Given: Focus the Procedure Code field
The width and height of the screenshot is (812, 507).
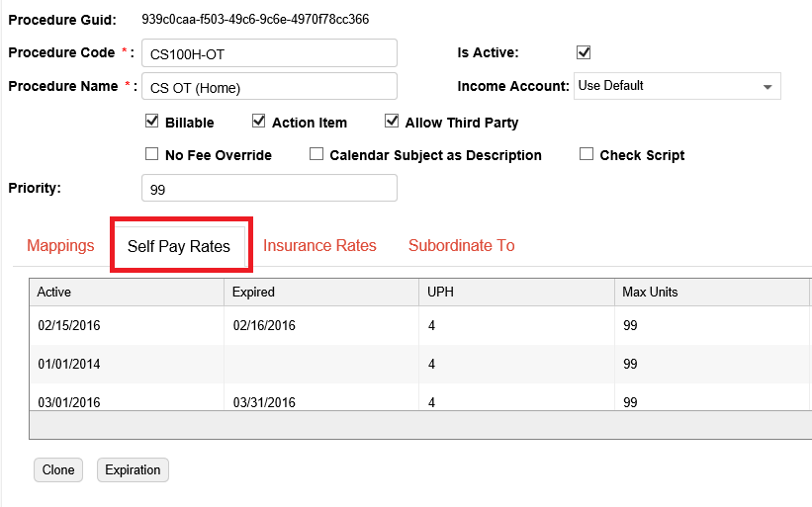Looking at the screenshot, I should coord(269,52).
